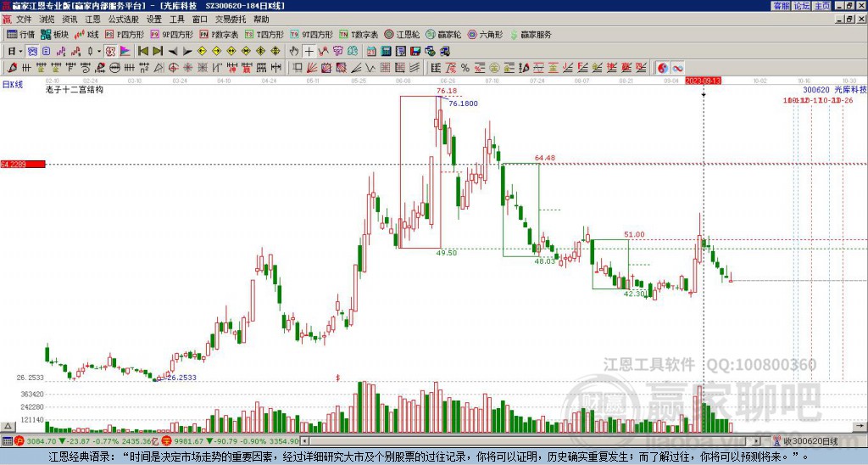Click the chart panel scroll-up arrow
868x465 pixels.
(7, 426)
